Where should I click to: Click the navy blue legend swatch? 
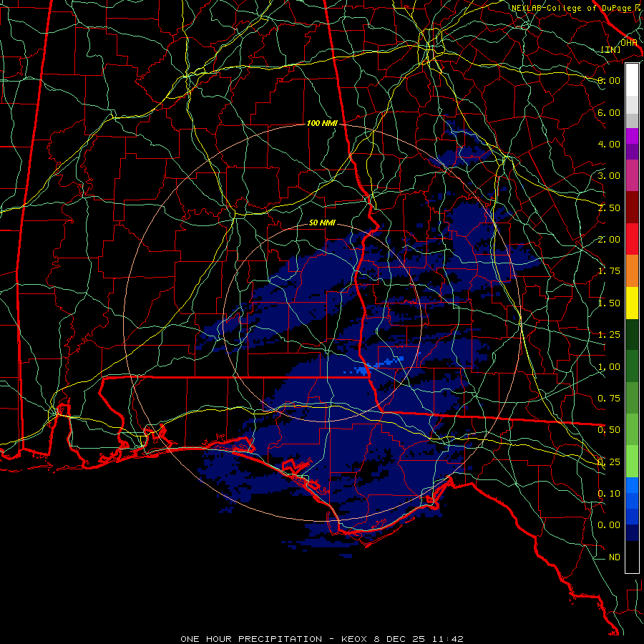tap(632, 533)
